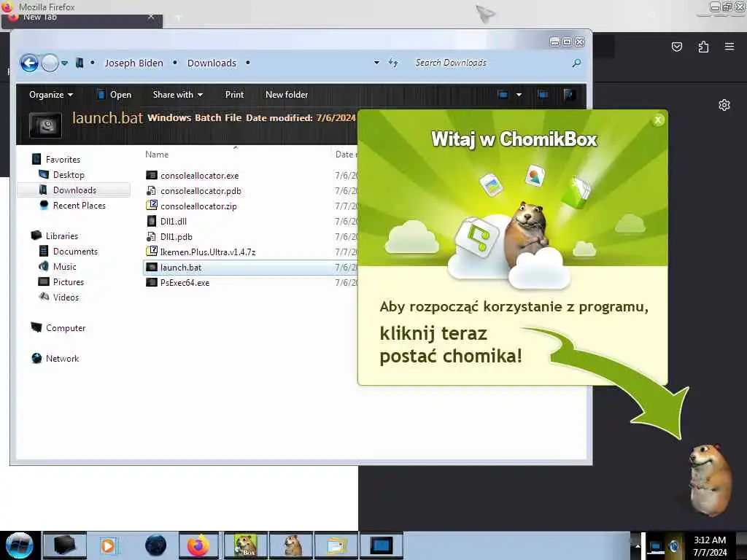Select the consoleallocator.zip file
The width and height of the screenshot is (747, 560).
[198, 206]
